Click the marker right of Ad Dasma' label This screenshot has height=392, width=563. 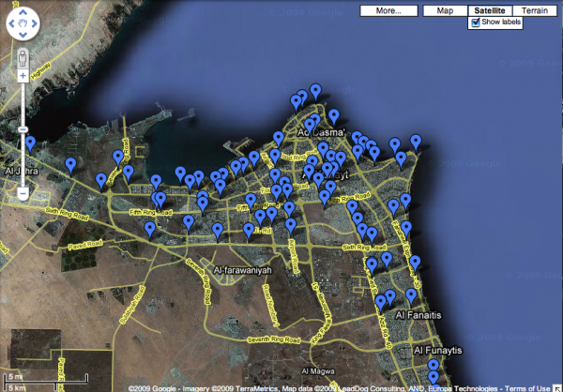(357, 139)
